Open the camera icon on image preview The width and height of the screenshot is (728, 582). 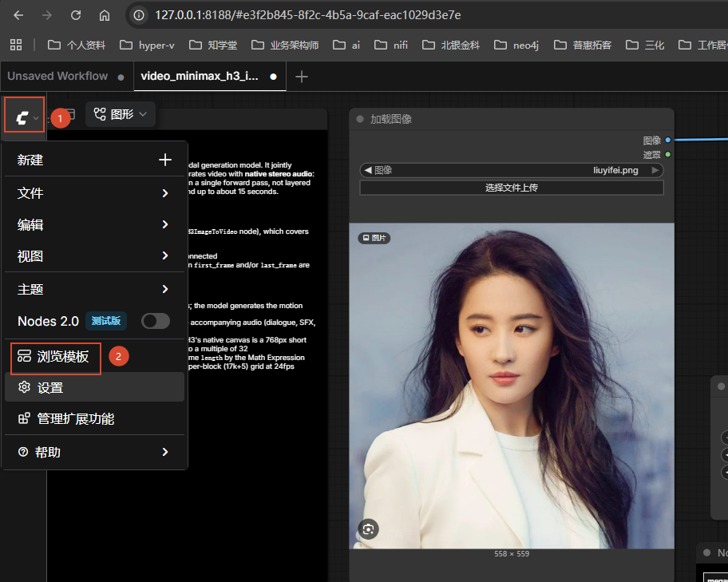(x=368, y=529)
